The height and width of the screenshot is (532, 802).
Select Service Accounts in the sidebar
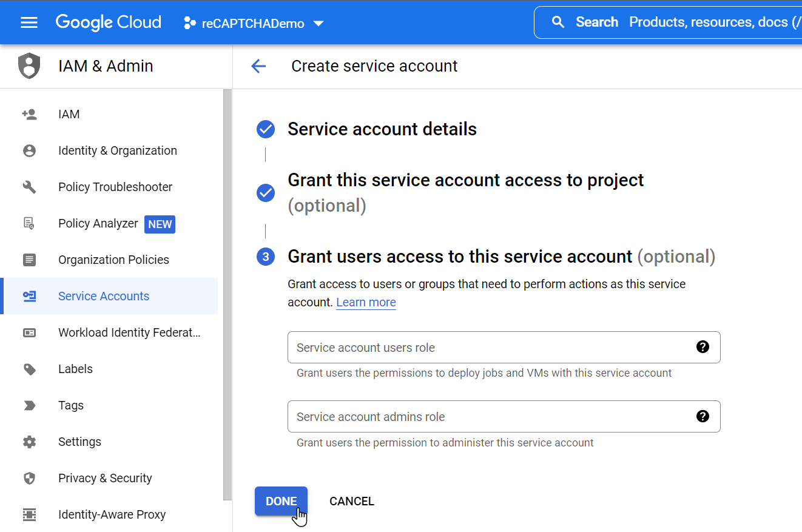click(109, 296)
